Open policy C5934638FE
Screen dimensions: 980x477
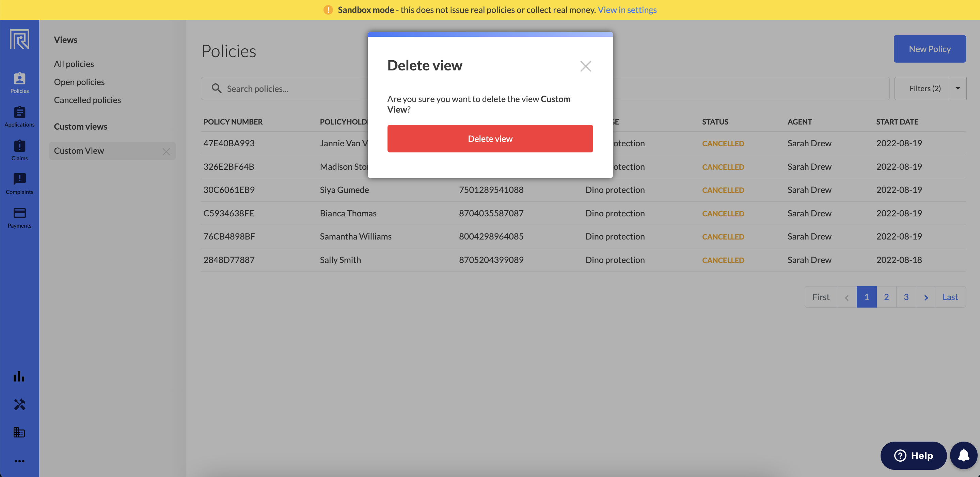coord(228,213)
